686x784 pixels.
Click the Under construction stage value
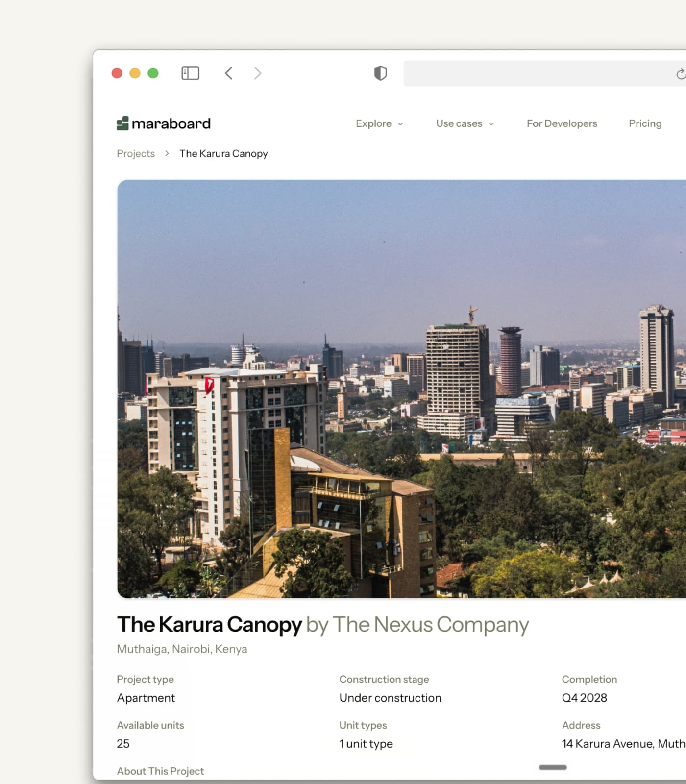[x=390, y=698]
